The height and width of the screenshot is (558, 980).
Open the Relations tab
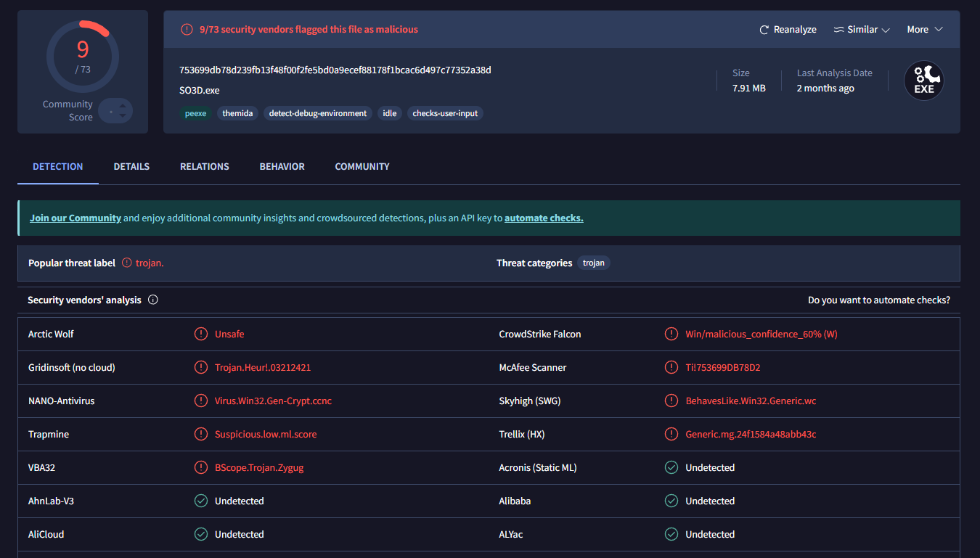pyautogui.click(x=205, y=166)
